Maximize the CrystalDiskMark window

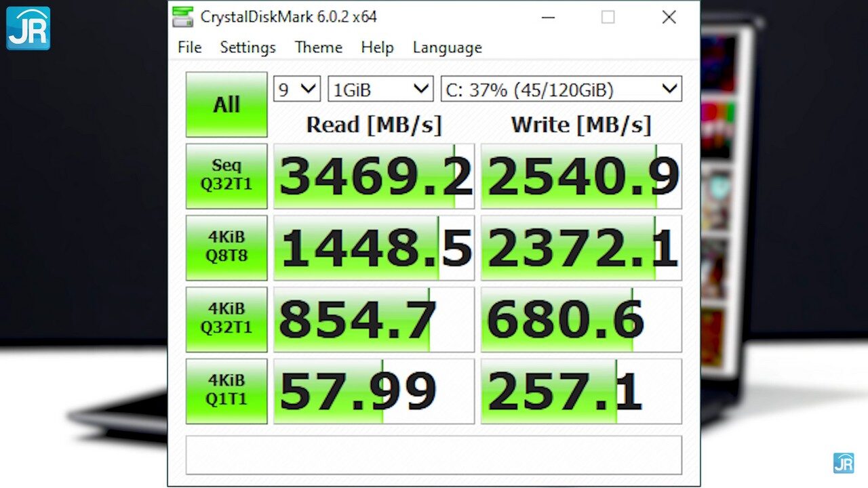coord(608,18)
